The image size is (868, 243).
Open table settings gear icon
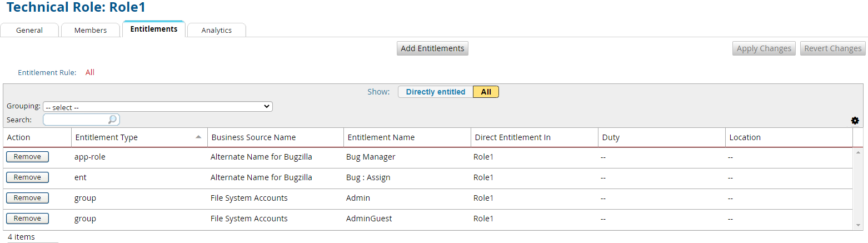[855, 121]
